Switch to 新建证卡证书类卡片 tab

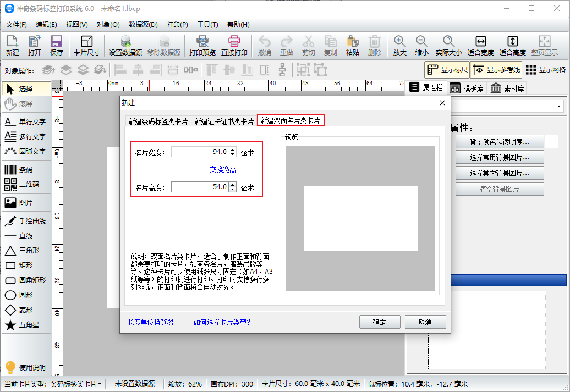pyautogui.click(x=224, y=122)
